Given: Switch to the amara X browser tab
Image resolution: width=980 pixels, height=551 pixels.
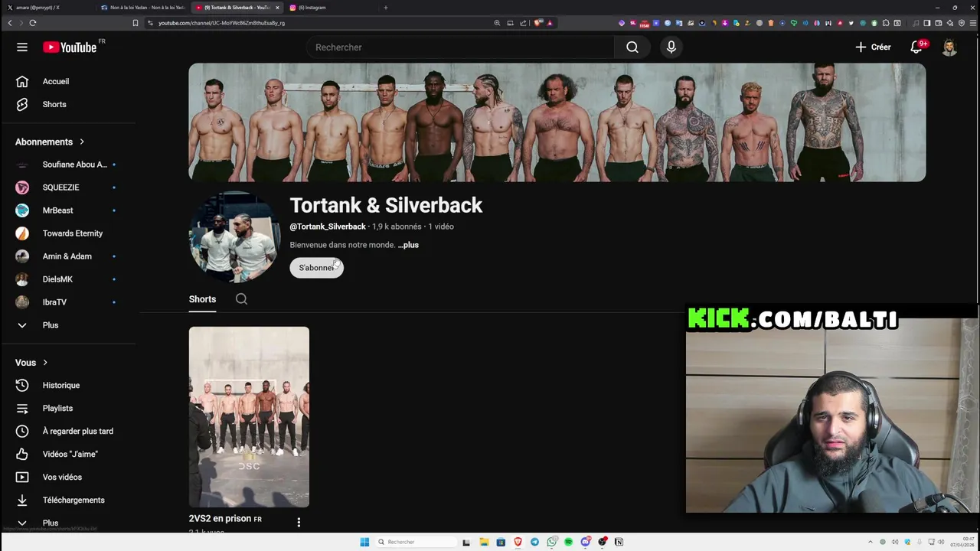Looking at the screenshot, I should 46,8.
